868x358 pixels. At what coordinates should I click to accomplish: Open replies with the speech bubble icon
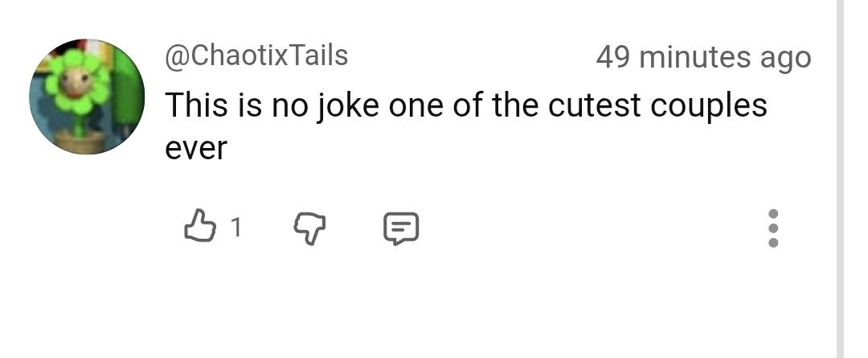point(399,228)
